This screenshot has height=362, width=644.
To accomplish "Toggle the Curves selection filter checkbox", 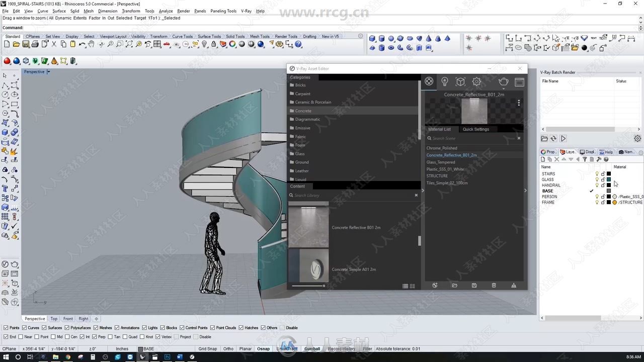I will point(25,328).
